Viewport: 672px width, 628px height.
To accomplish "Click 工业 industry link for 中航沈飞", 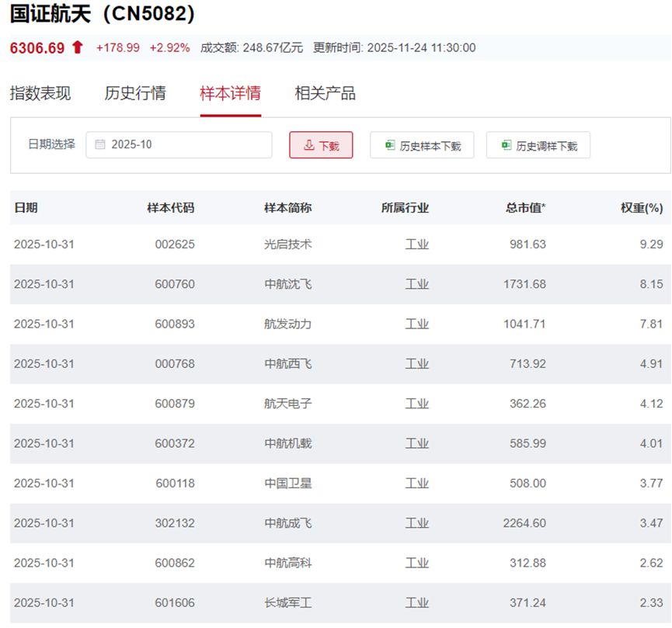I will coord(416,284).
